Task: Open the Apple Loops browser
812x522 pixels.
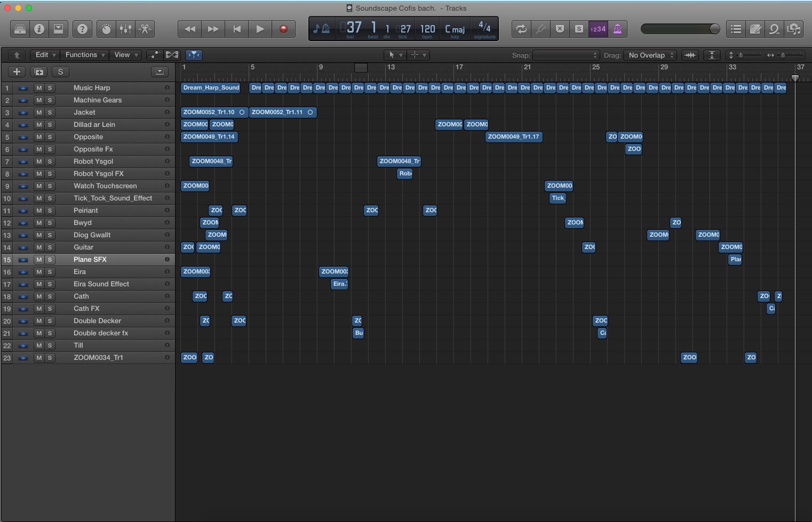Action: pos(774,29)
